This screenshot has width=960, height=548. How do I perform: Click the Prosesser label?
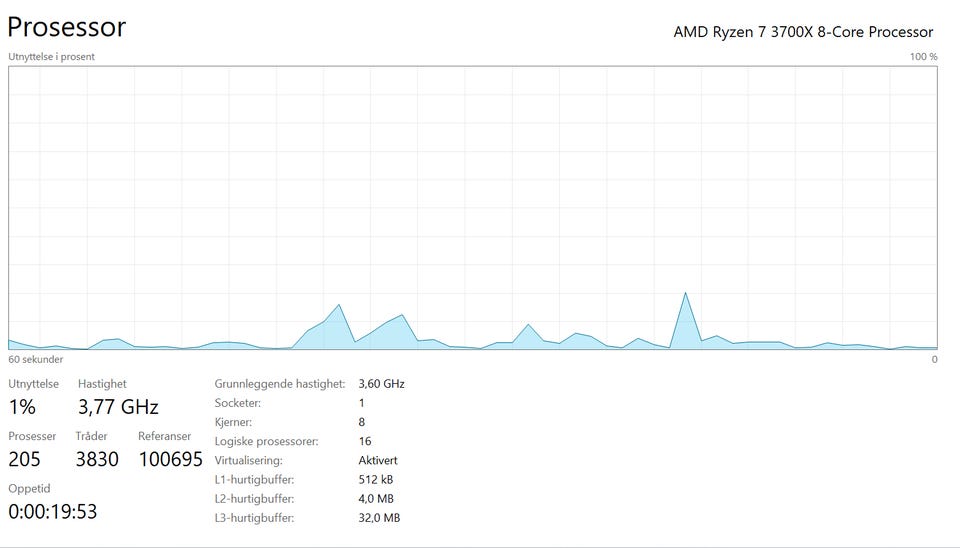(x=32, y=436)
